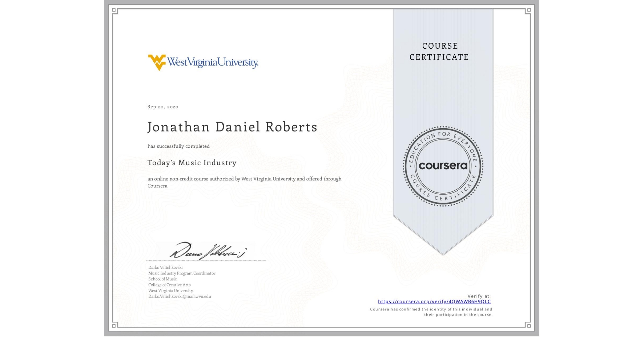Click the decorative corner mark top-left
The width and height of the screenshot is (644, 337).
pyautogui.click(x=114, y=11)
